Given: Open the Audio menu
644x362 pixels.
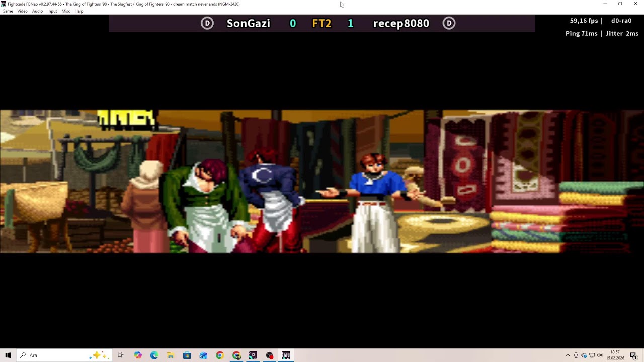Looking at the screenshot, I should point(37,11).
